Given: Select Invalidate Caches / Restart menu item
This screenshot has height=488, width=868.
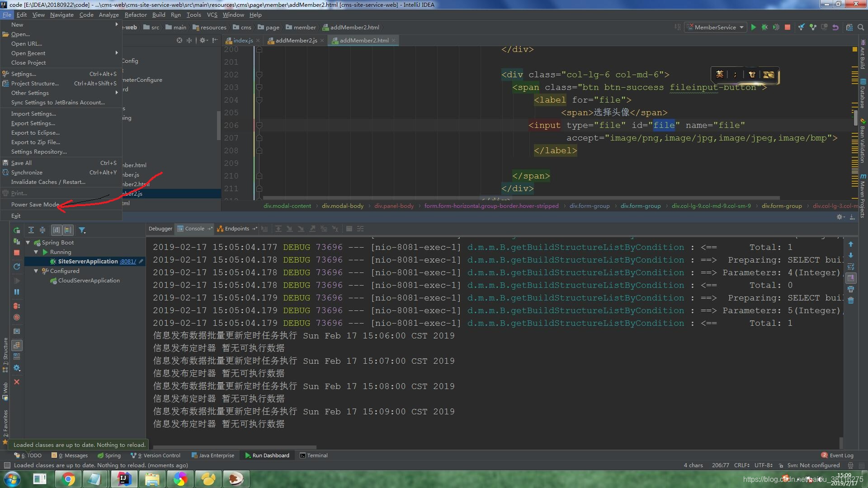Looking at the screenshot, I should pyautogui.click(x=48, y=182).
